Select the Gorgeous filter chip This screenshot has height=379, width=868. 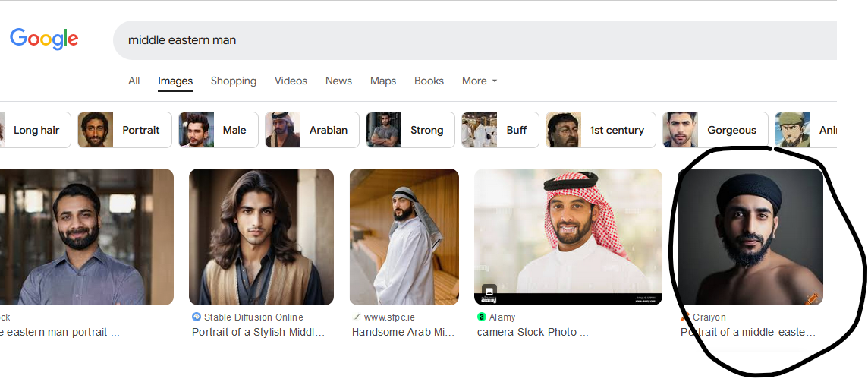(715, 130)
